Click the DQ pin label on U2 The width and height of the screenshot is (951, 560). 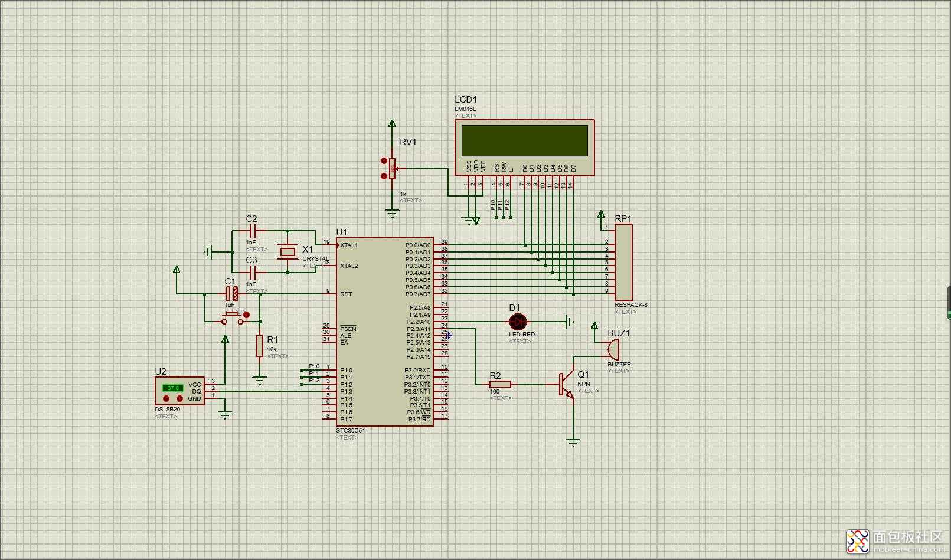[197, 392]
